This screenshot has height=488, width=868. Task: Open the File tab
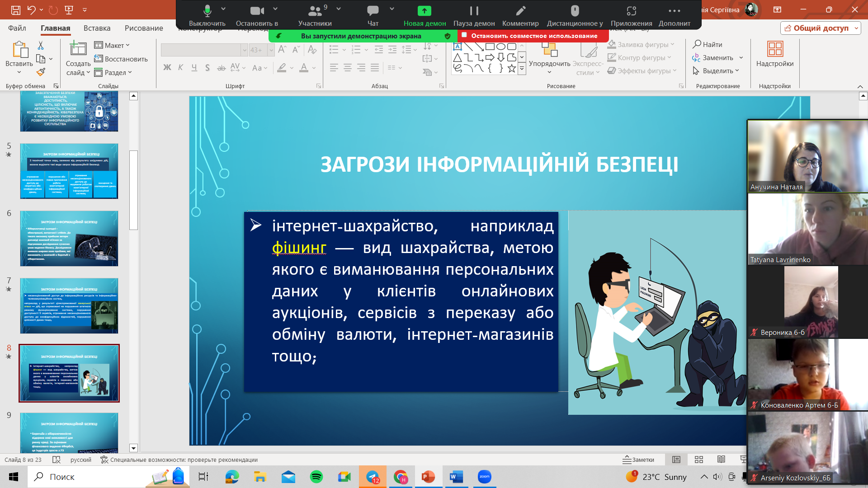(17, 28)
